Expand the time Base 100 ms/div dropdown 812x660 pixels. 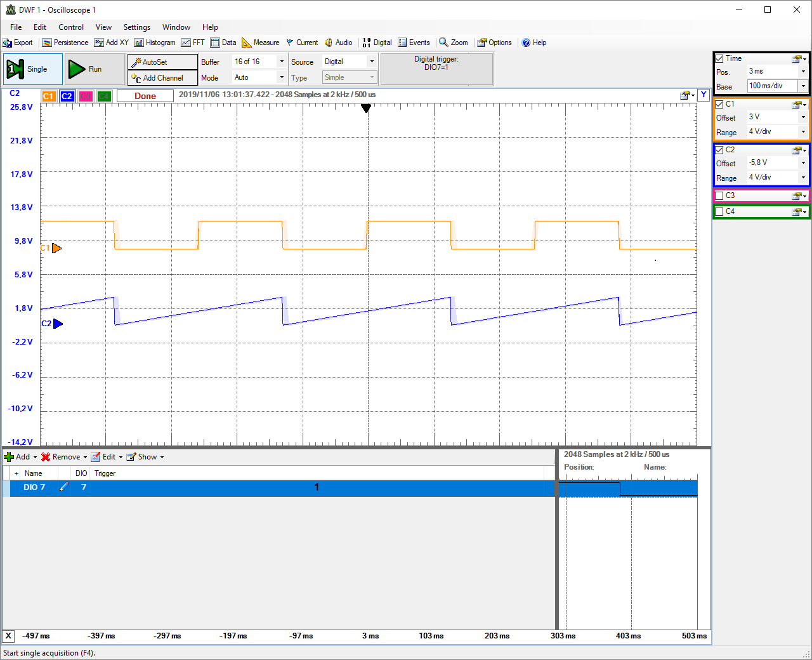803,86
